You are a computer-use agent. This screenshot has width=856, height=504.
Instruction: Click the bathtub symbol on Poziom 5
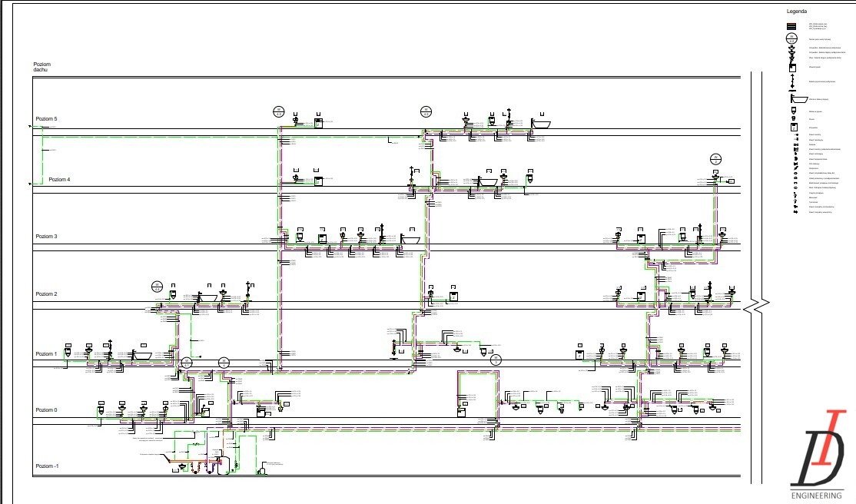click(541, 123)
